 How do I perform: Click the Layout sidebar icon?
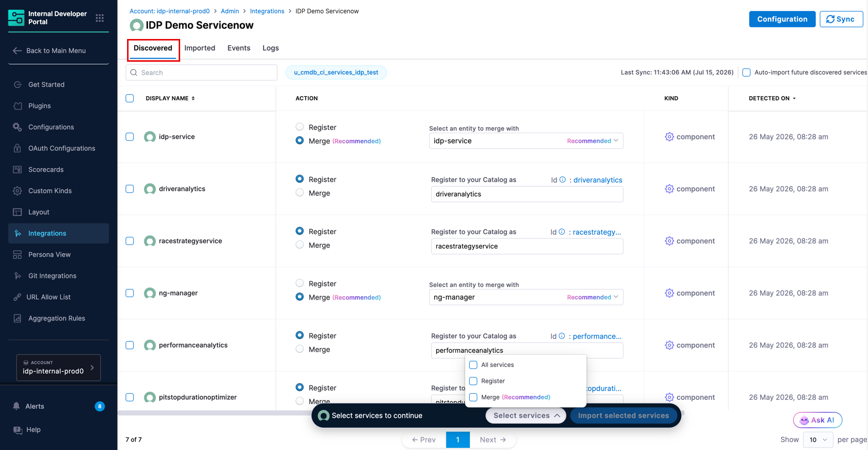pyautogui.click(x=18, y=212)
